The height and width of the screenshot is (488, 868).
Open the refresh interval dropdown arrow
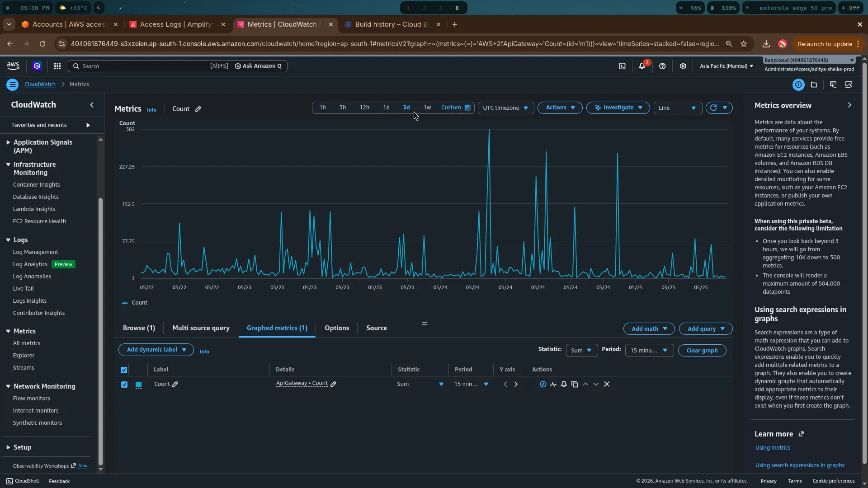(x=725, y=108)
